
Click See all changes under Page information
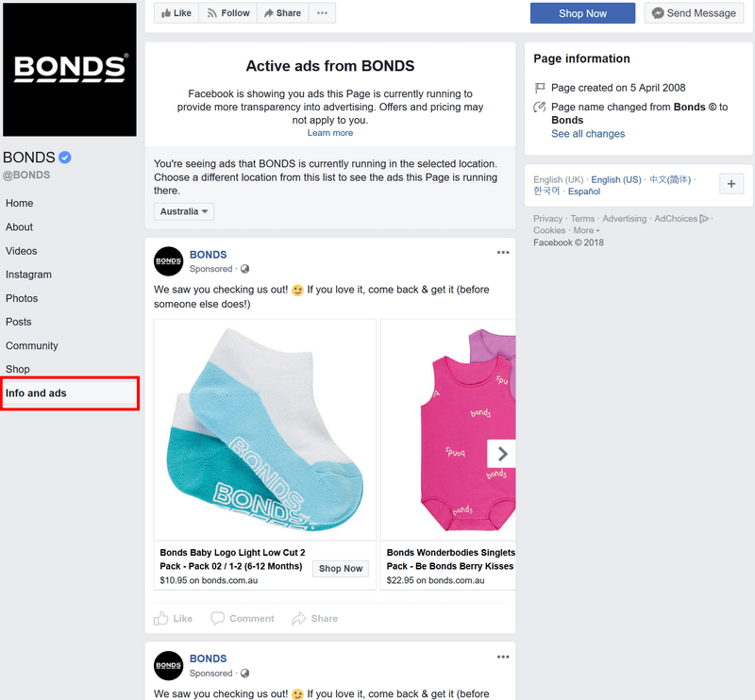tap(588, 133)
